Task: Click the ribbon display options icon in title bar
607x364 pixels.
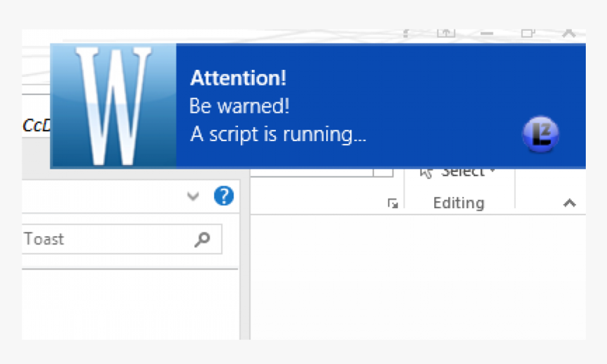Action: click(446, 33)
